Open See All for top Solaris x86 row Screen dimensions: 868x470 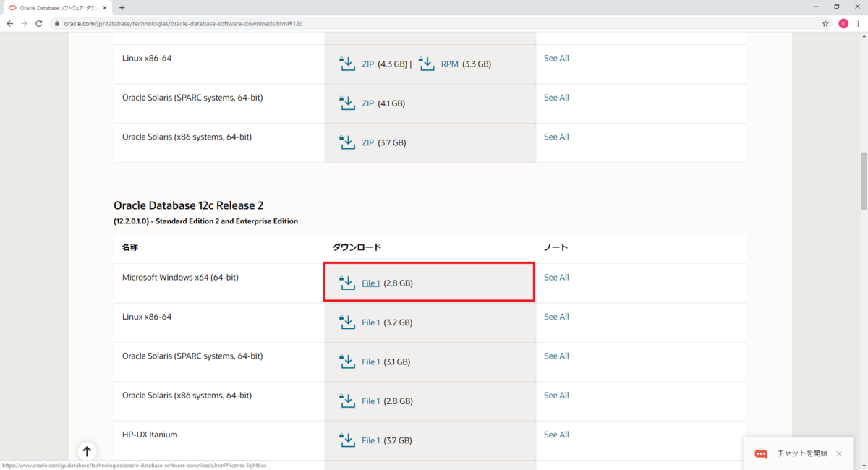[556, 137]
